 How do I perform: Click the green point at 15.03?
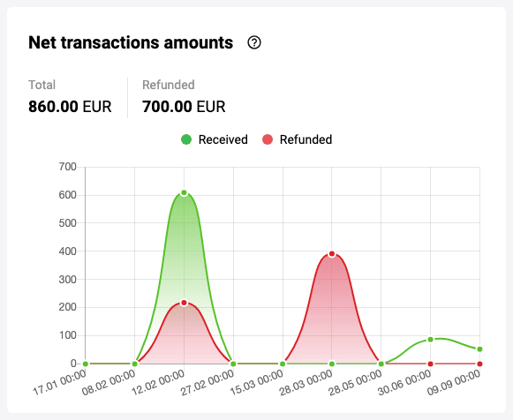283,364
